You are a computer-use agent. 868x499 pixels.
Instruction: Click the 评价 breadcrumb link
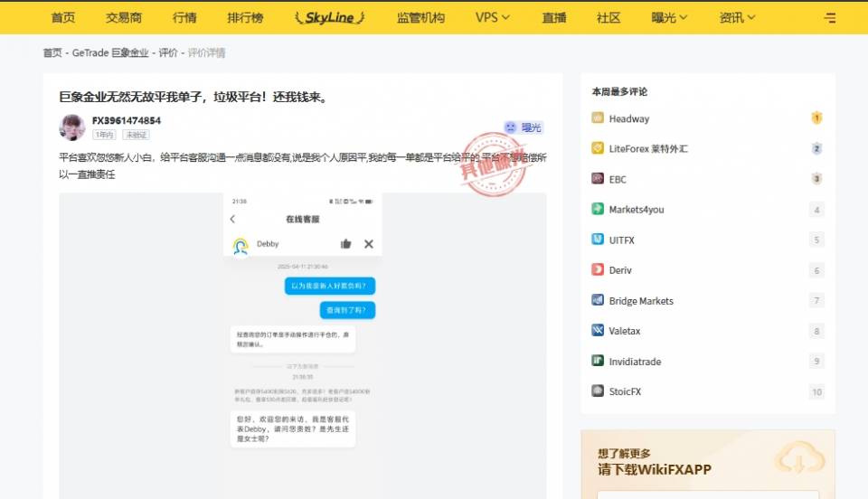[168, 52]
